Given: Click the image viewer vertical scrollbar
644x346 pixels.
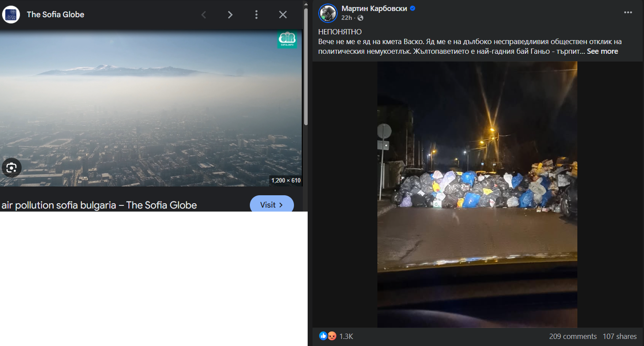Looking at the screenshot, I should click(x=305, y=66).
